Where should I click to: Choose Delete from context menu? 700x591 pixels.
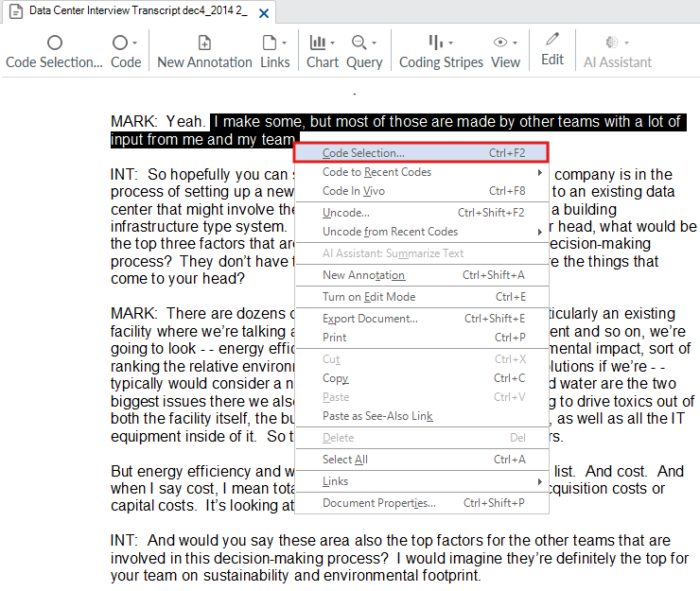point(421,438)
